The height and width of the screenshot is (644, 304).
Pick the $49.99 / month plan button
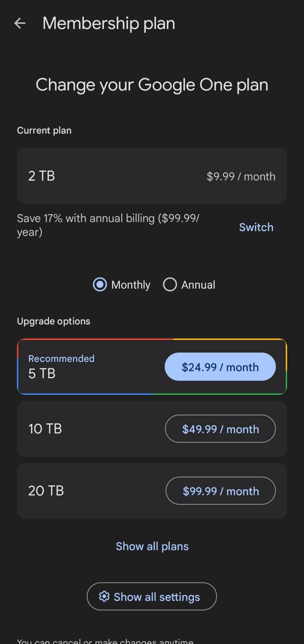click(220, 429)
